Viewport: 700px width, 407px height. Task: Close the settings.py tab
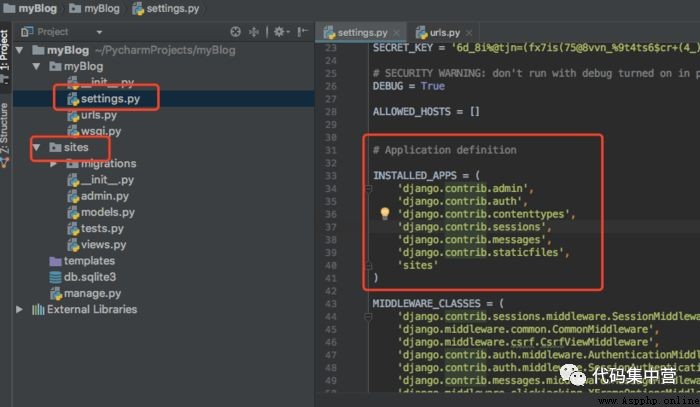coord(396,33)
